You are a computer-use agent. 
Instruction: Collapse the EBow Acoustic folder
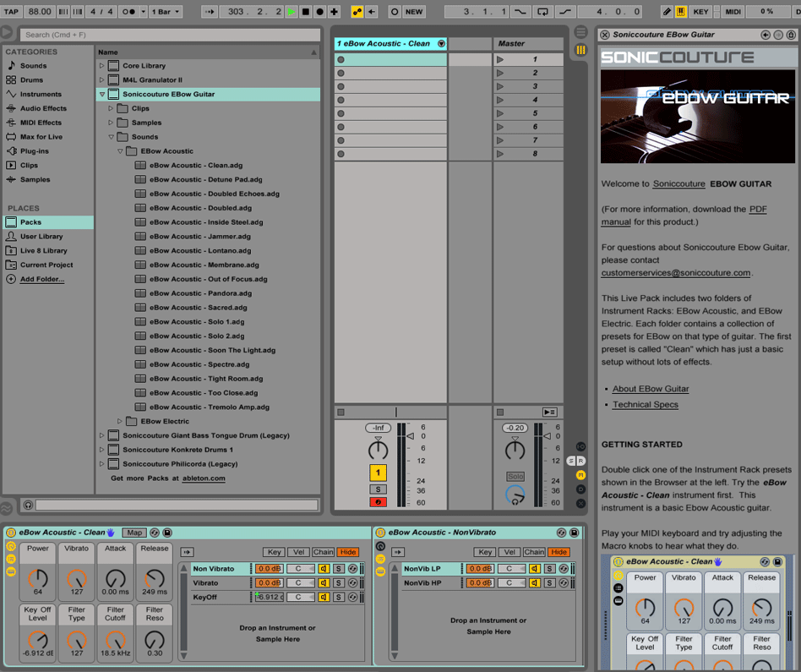click(x=120, y=151)
